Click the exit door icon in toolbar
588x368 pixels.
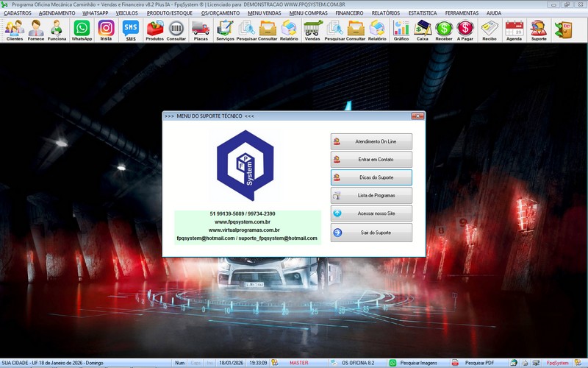coord(564,29)
